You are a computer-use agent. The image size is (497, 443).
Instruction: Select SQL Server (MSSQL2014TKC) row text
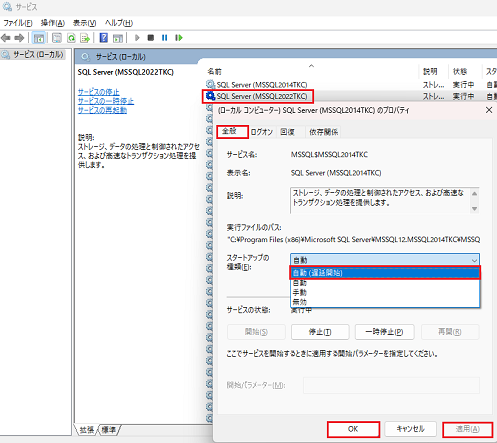click(262, 85)
